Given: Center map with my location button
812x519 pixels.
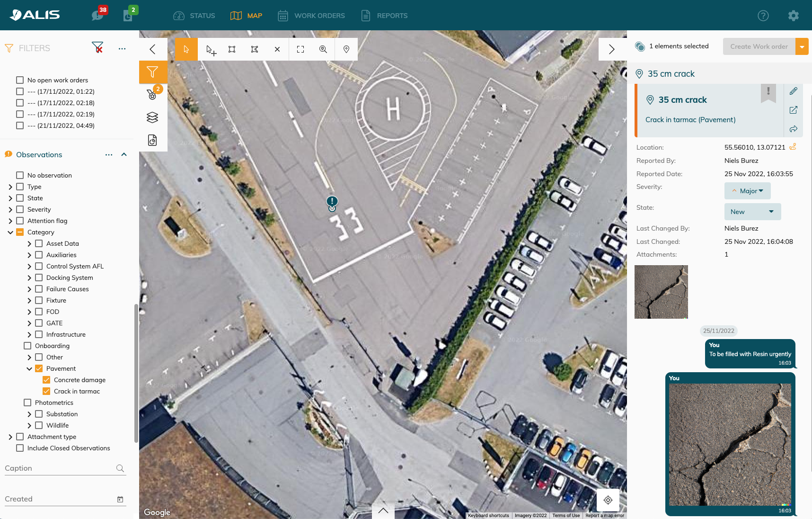Looking at the screenshot, I should point(608,500).
